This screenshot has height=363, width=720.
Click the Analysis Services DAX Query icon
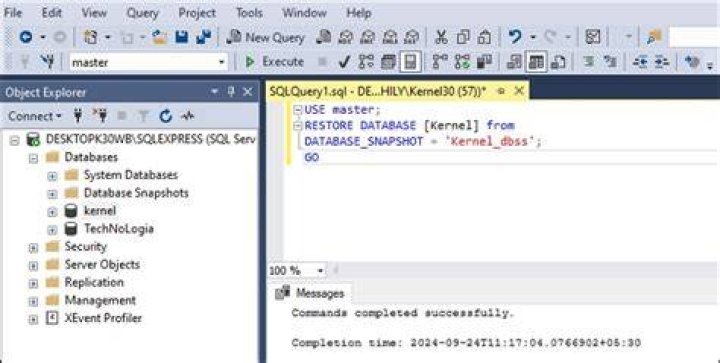[x=412, y=37]
